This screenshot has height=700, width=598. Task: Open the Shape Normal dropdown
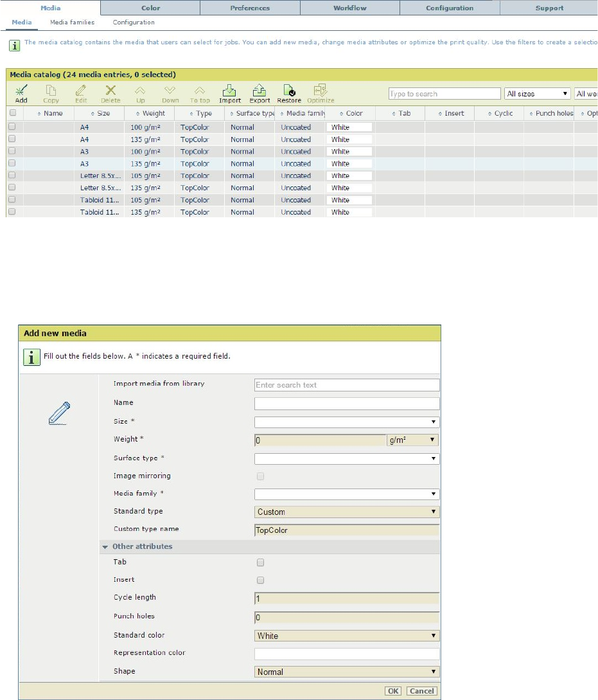coord(347,672)
